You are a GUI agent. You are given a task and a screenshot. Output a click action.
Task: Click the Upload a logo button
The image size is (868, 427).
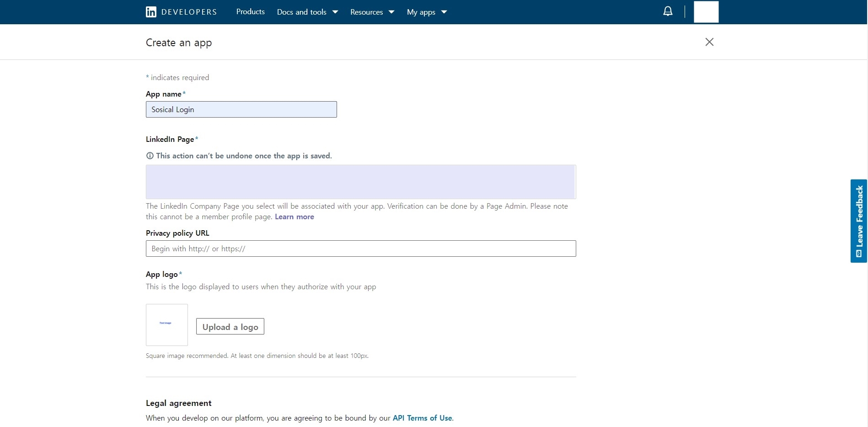pyautogui.click(x=230, y=326)
